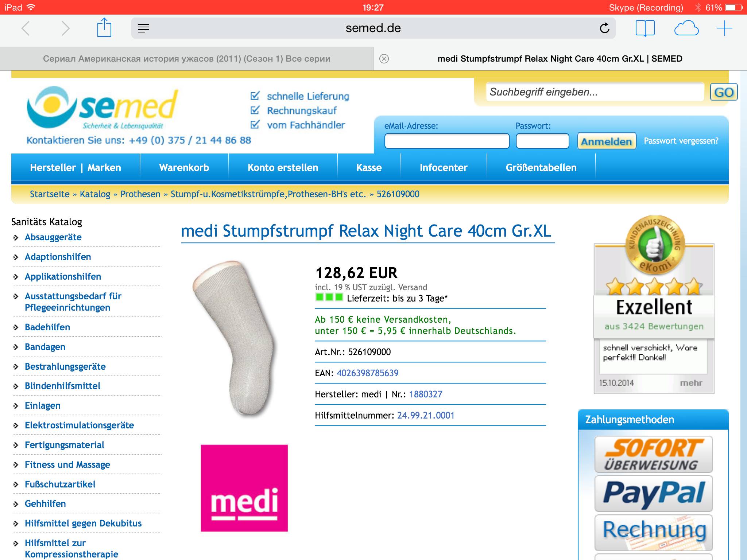The image size is (747, 560).
Task: Focus the Suchbegriff eingeben search field
Action: pos(595,92)
